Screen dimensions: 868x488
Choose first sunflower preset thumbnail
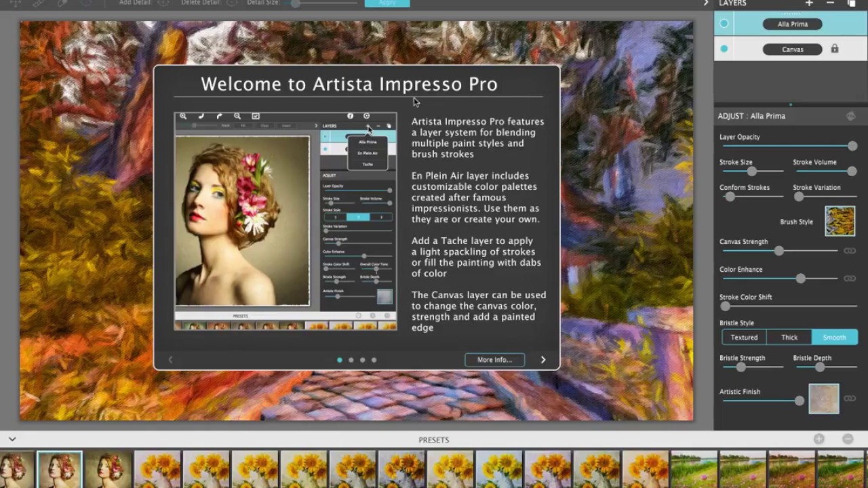(157, 470)
